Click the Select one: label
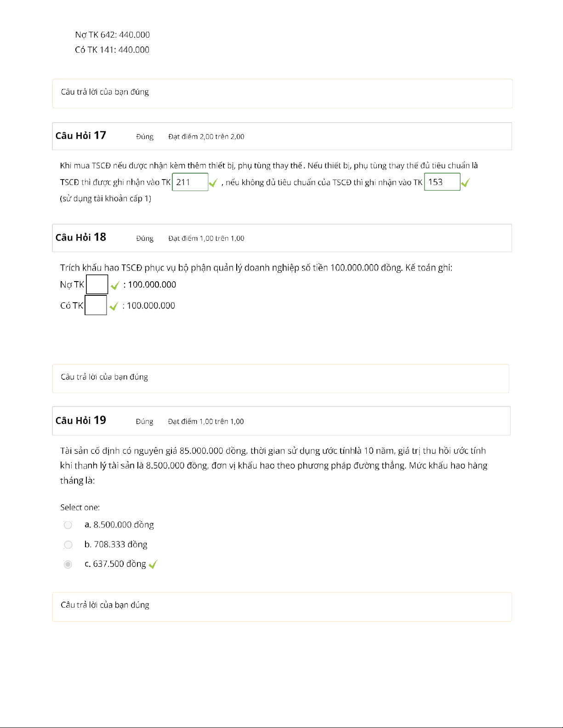This screenshot has width=563, height=728. pos(80,508)
